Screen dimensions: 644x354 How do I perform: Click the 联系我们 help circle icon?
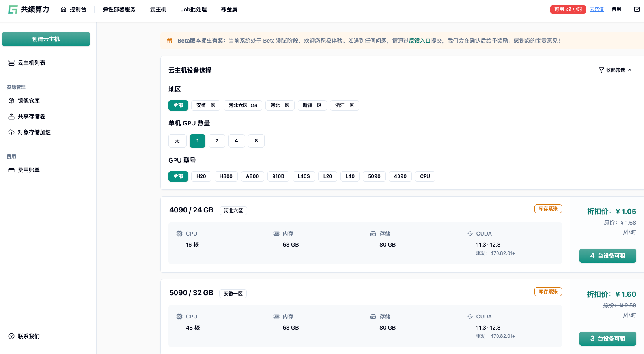[x=11, y=336]
